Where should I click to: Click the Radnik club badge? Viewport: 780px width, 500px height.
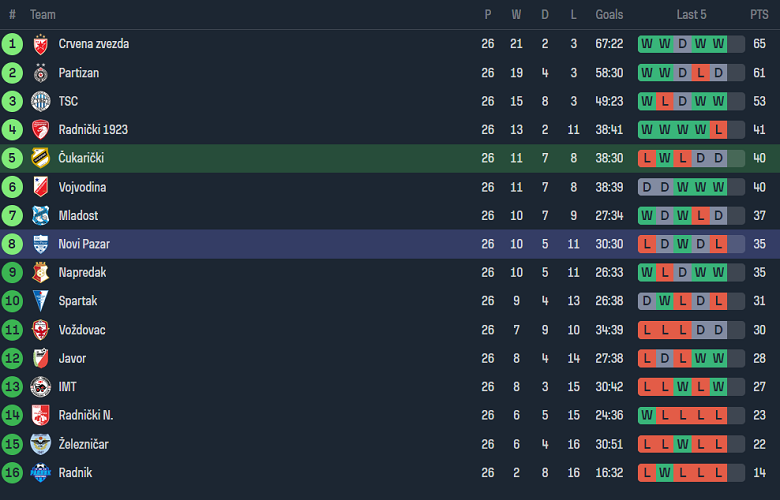(41, 473)
